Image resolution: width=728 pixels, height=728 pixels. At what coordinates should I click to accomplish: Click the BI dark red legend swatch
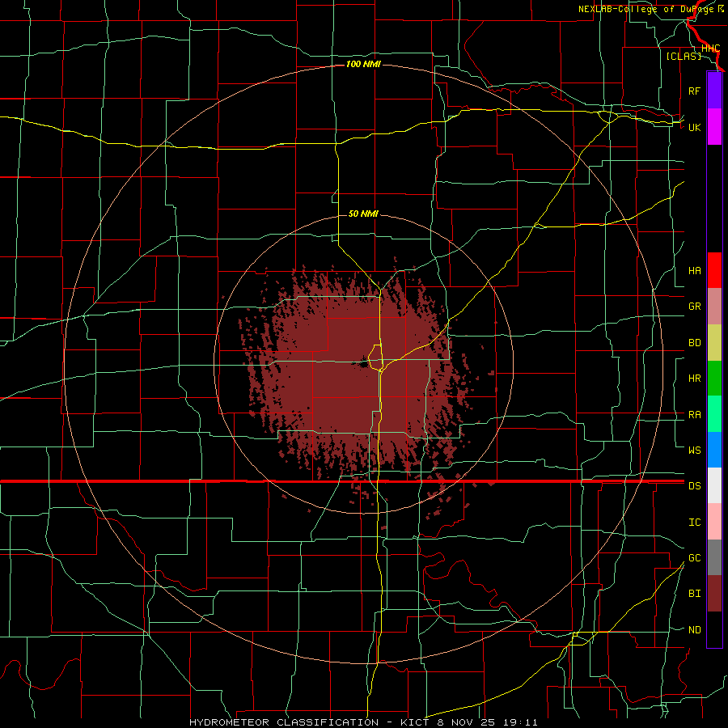point(714,594)
